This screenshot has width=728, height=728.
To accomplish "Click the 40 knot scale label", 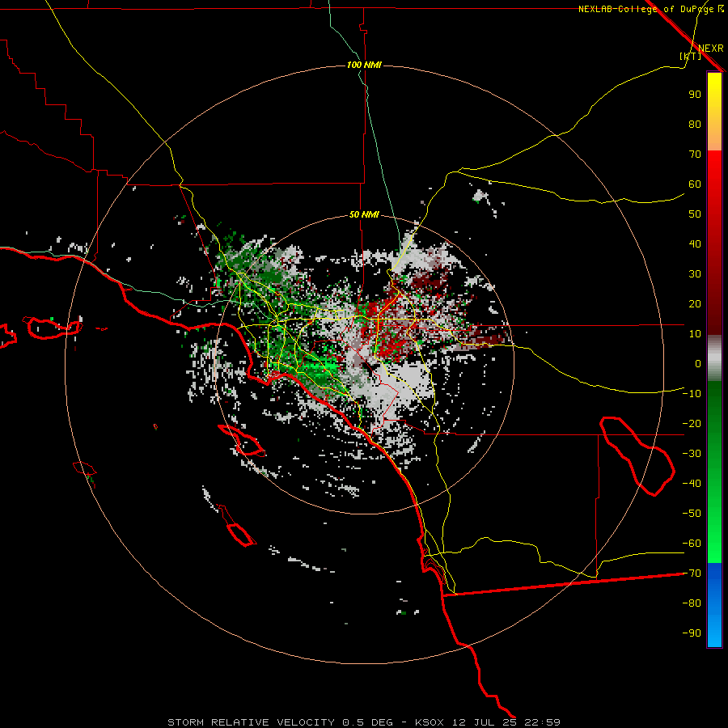I will pos(695,244).
